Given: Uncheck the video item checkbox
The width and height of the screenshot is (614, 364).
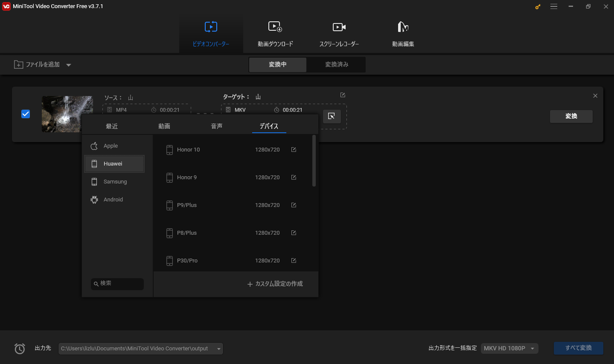Looking at the screenshot, I should click(26, 114).
